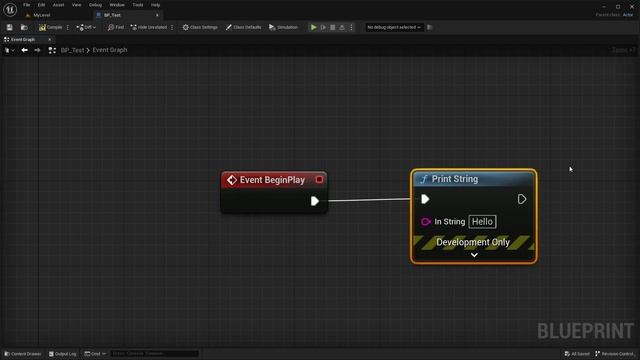Click the Unreal Engine logo icon
The image size is (640, 360).
pos(10,9)
